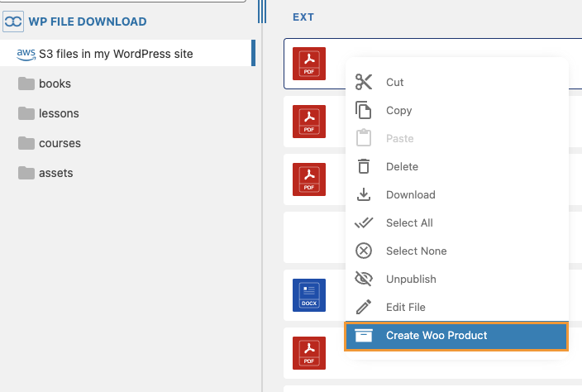Viewport: 582px width, 392px height.
Task: Open the assets folder
Action: (55, 173)
